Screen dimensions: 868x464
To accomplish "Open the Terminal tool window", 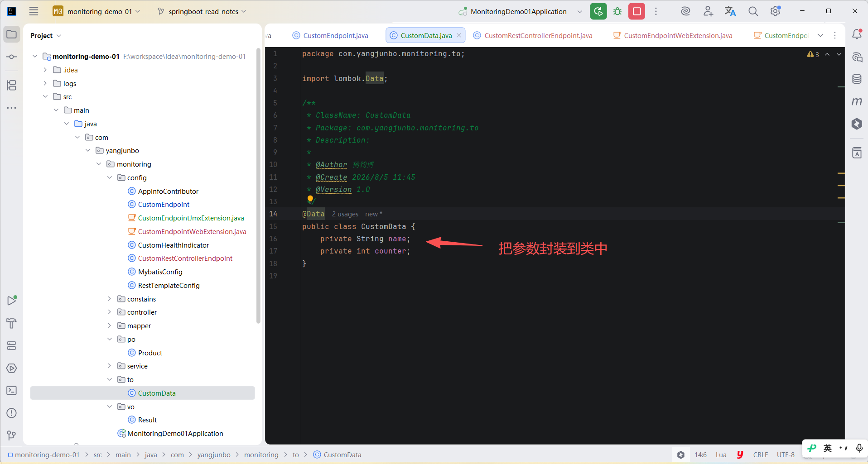I will [x=12, y=390].
